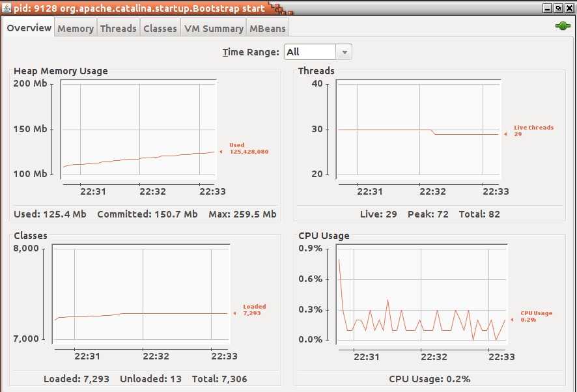Click the Threads chart area
The image size is (577, 392).
click(418, 129)
